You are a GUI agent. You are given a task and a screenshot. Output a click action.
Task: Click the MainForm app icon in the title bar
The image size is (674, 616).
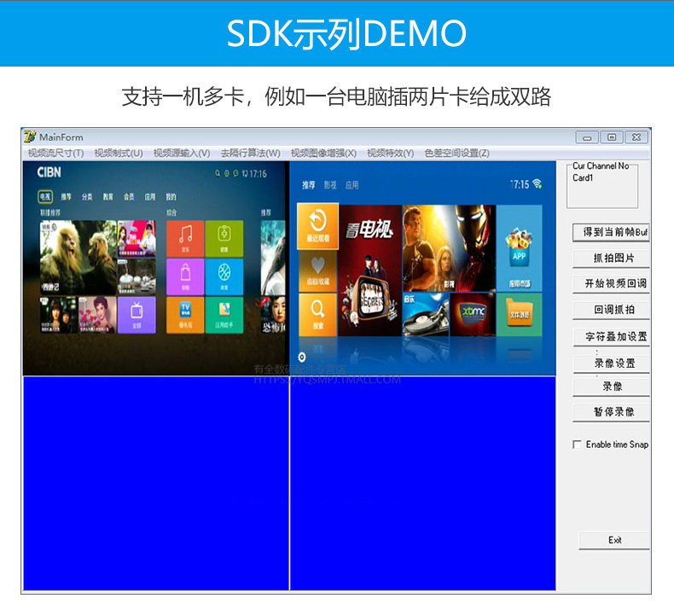[30, 137]
